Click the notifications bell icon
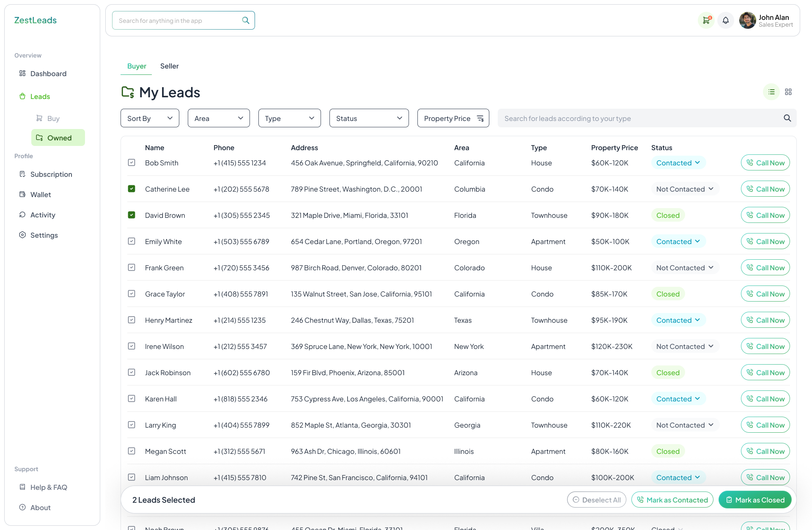Screen dimensions: 812x530 (x=726, y=20)
